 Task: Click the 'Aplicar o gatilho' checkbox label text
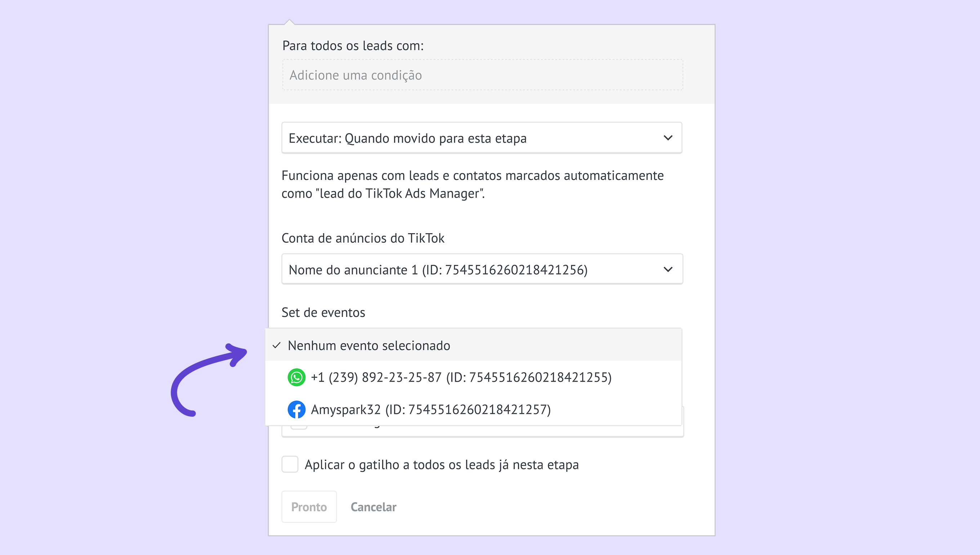pyautogui.click(x=441, y=465)
